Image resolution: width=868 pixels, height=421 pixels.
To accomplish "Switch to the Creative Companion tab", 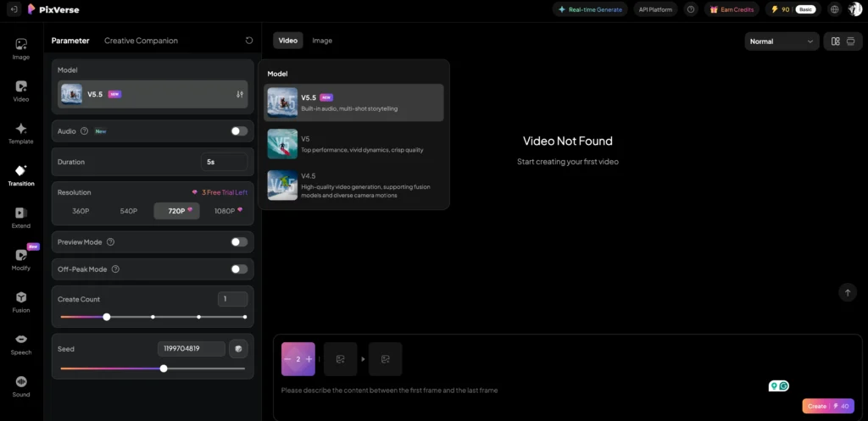I will [x=142, y=41].
